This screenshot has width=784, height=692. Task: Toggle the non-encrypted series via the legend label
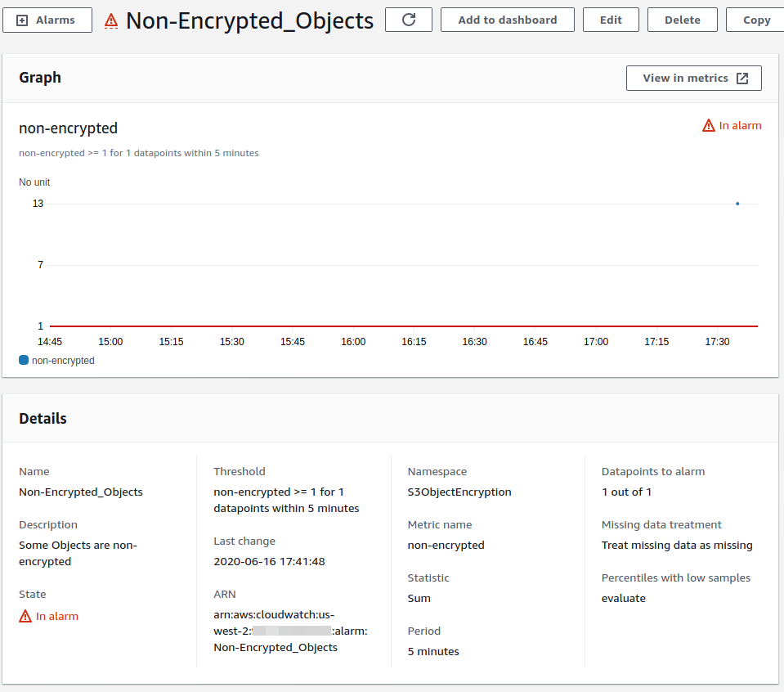(61, 360)
